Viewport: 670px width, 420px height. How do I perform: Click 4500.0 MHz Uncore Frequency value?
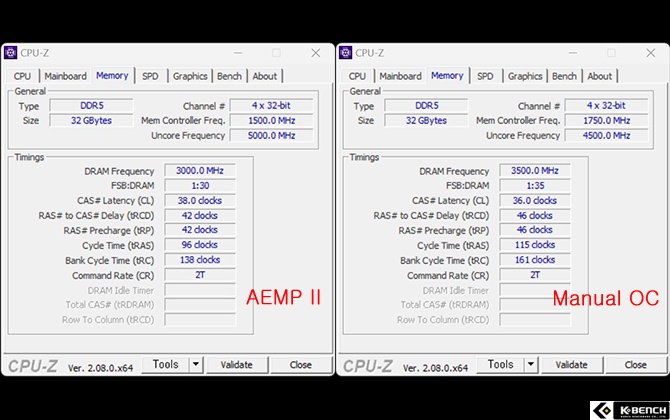[x=607, y=135]
